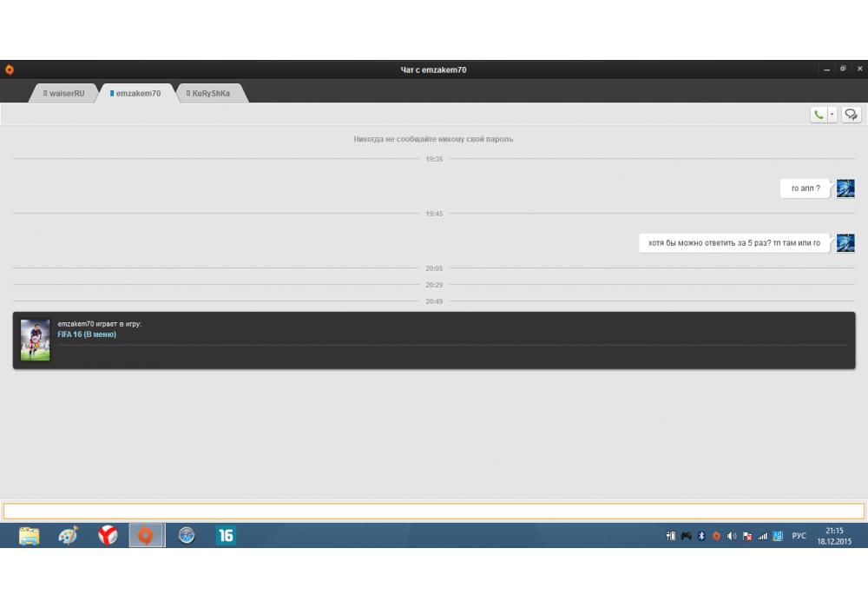Open Paint from the taskbar
Viewport: 868px width, 608px height.
[x=68, y=535]
